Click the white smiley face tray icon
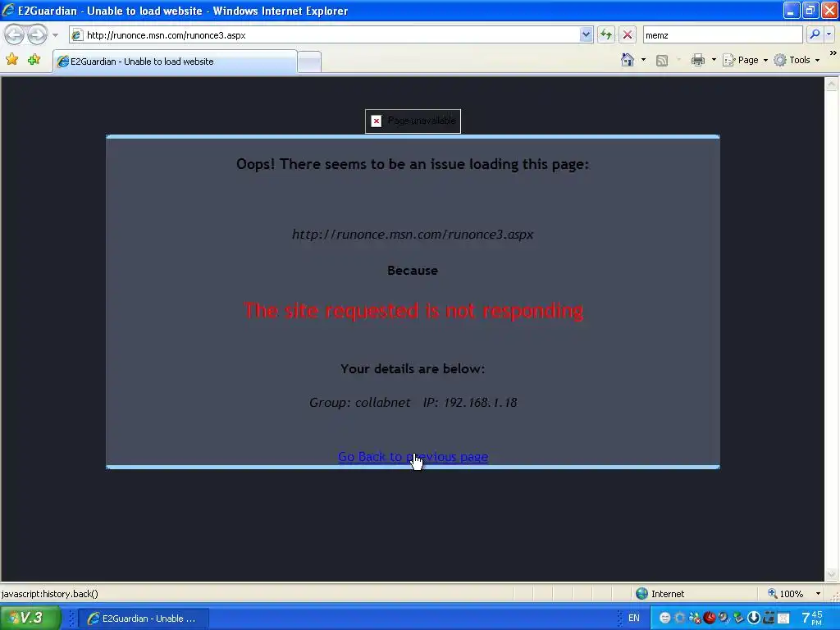Screen dimensions: 840x630 [664, 618]
